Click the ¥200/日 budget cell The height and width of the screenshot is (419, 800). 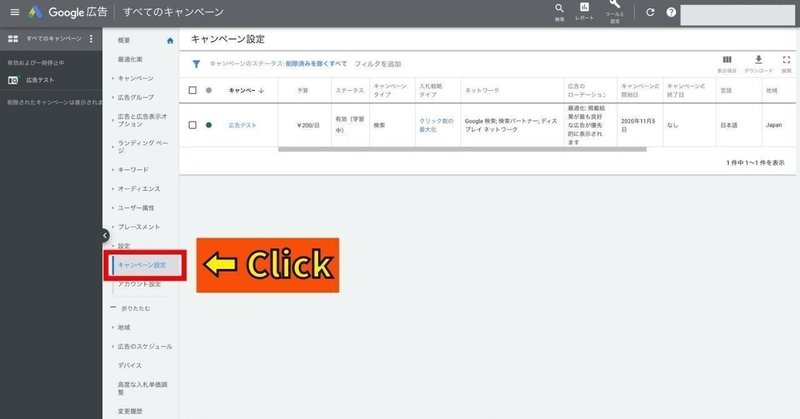[308, 125]
